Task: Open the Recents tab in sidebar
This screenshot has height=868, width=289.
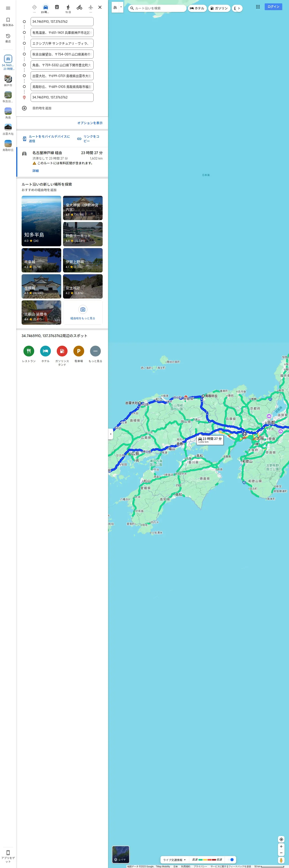Action: pos(8,38)
